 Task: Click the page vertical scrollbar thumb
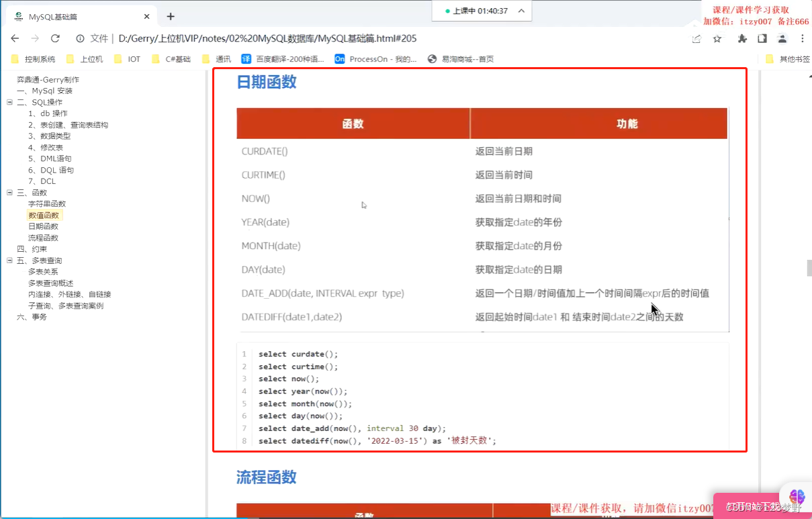[x=809, y=268]
